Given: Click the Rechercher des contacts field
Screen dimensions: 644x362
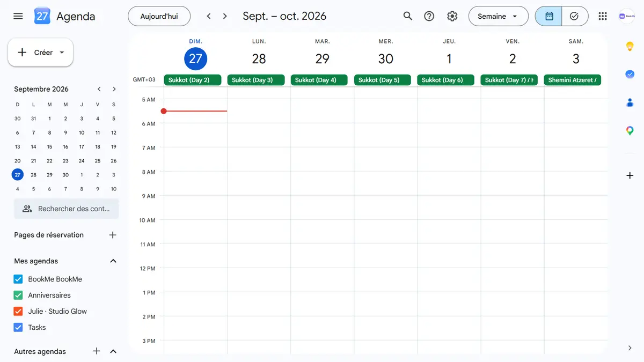Looking at the screenshot, I should (x=67, y=209).
